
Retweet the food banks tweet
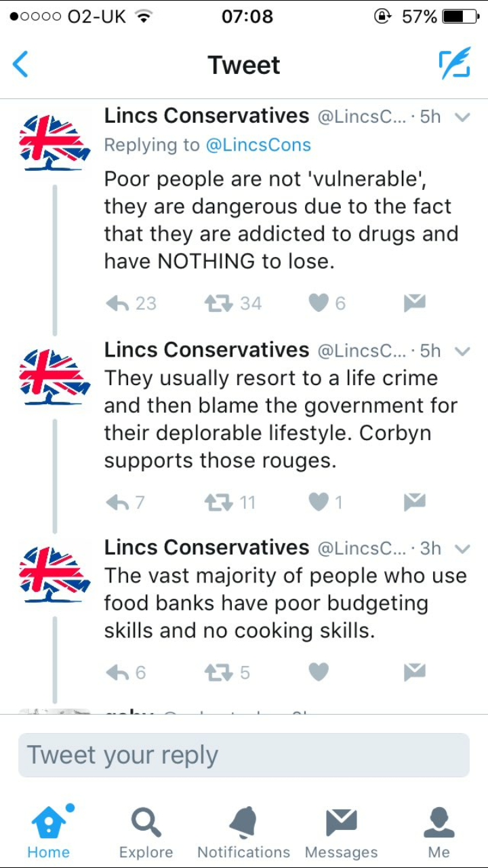click(x=219, y=672)
